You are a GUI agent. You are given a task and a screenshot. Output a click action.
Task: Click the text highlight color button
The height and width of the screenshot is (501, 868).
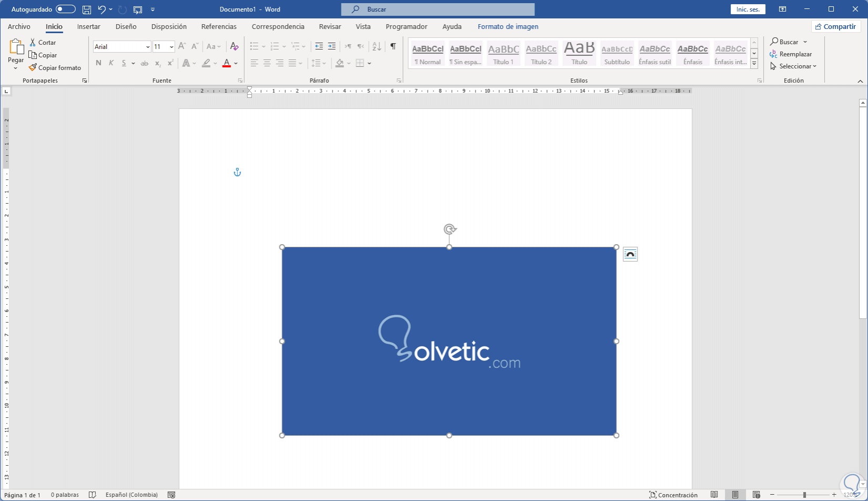tap(206, 63)
